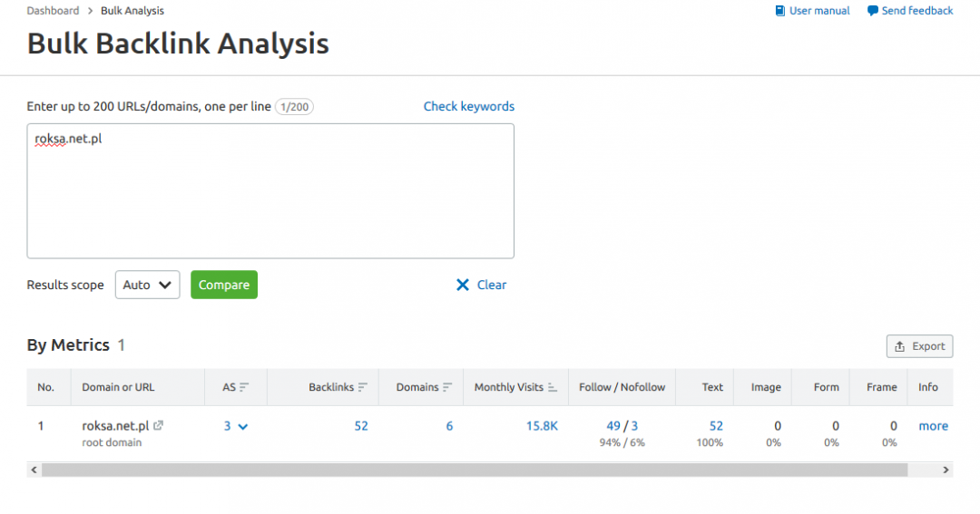This screenshot has width=980, height=514.
Task: Open the 15.8K monthly visits link
Action: click(542, 426)
